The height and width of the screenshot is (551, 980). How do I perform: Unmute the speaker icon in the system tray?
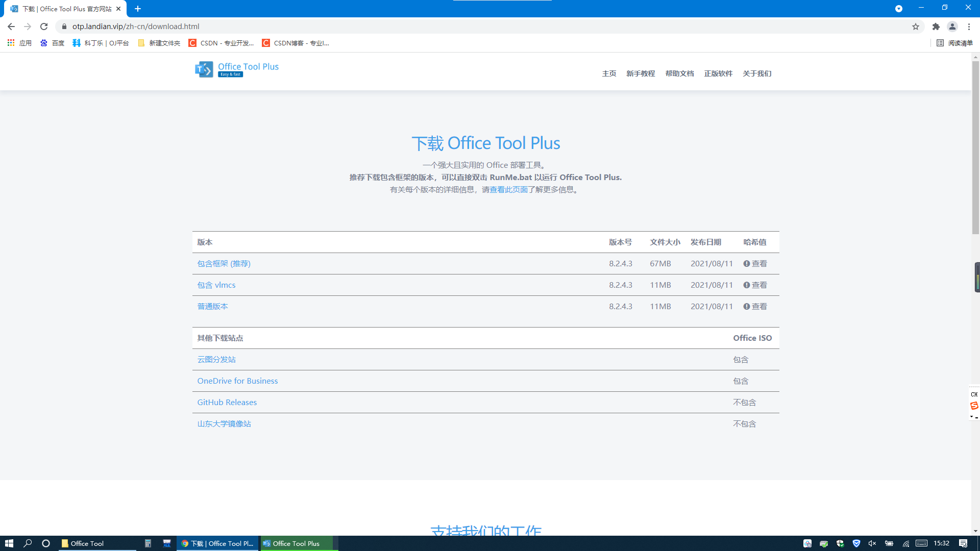pos(873,543)
